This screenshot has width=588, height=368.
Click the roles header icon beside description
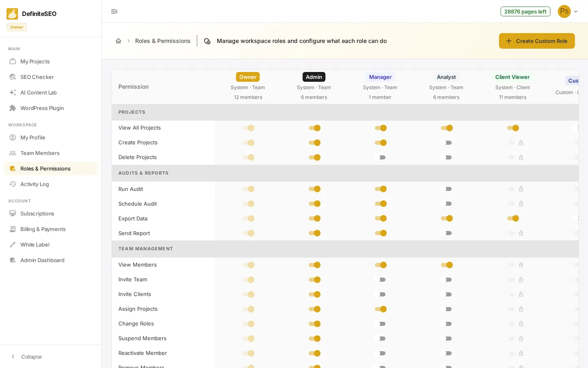207,41
